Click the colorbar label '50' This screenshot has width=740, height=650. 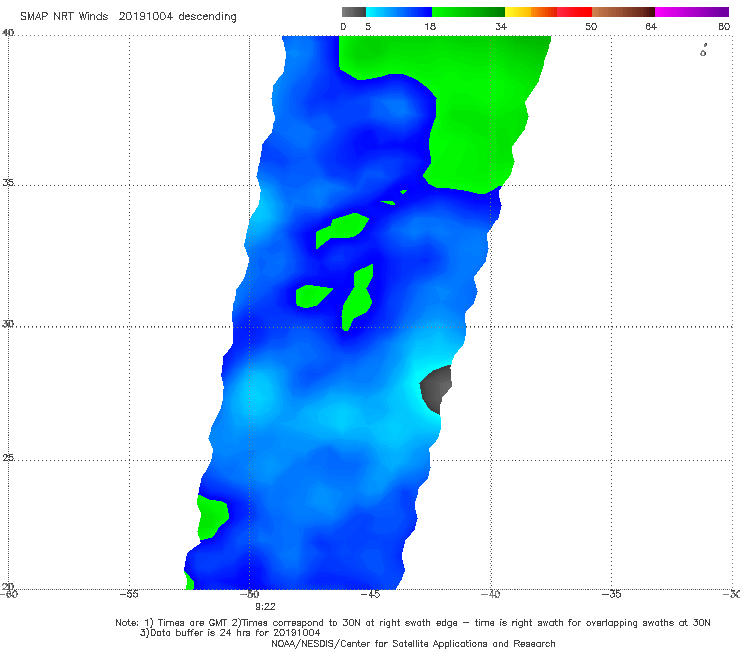tap(591, 26)
